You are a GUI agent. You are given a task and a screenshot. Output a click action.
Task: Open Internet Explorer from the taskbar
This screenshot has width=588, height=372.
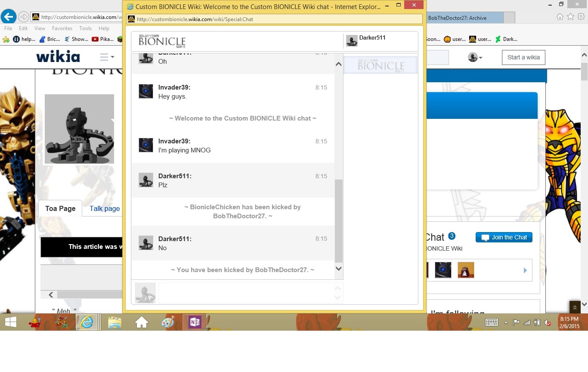(x=87, y=322)
